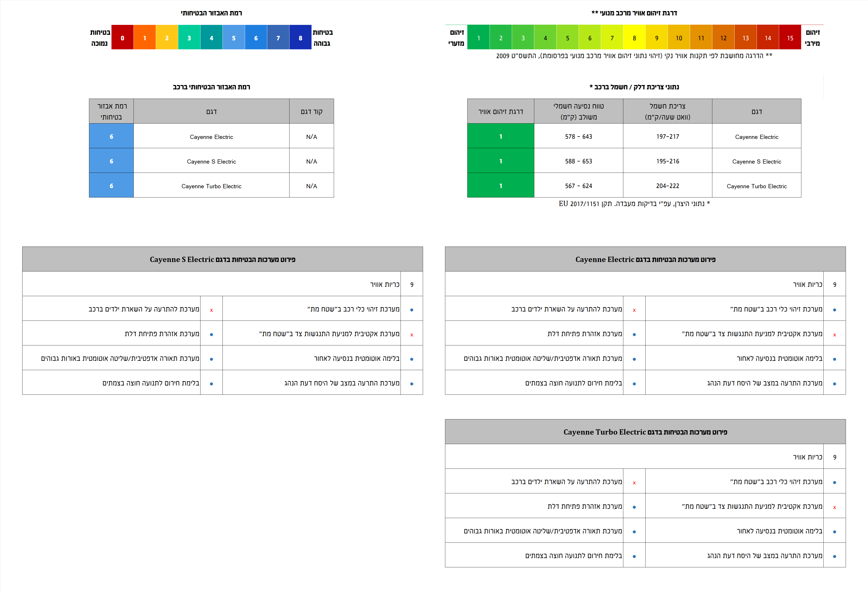The width and height of the screenshot is (868, 592).
Task: Click red X beside blind-spot collision system, Cayenne Electric table
Action: (834, 334)
